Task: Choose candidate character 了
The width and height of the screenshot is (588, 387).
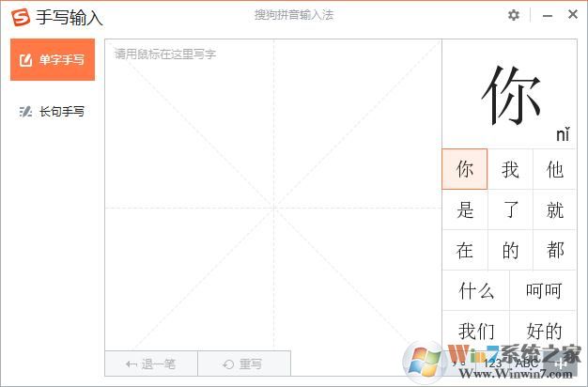Action: tap(510, 209)
